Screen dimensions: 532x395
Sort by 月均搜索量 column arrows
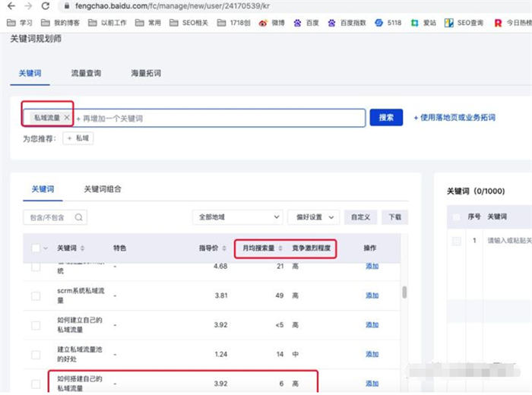pyautogui.click(x=280, y=248)
